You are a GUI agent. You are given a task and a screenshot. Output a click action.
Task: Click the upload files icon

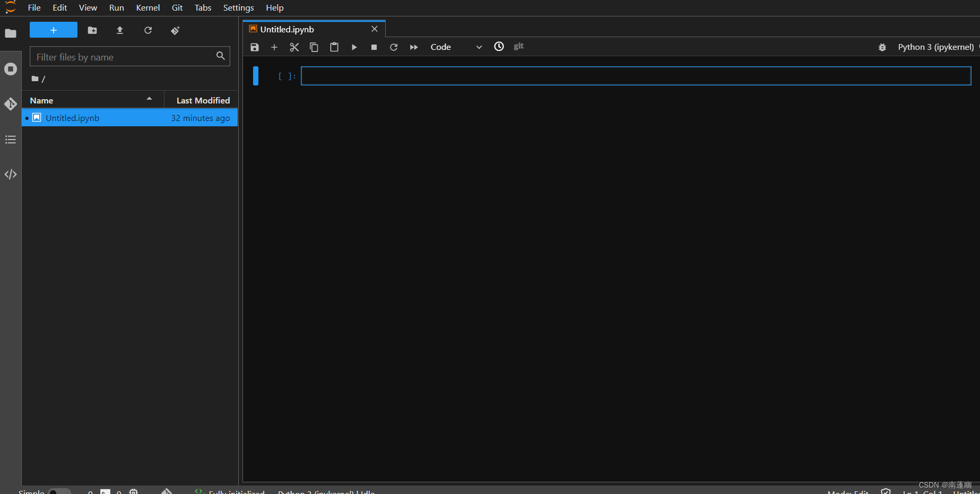(120, 30)
